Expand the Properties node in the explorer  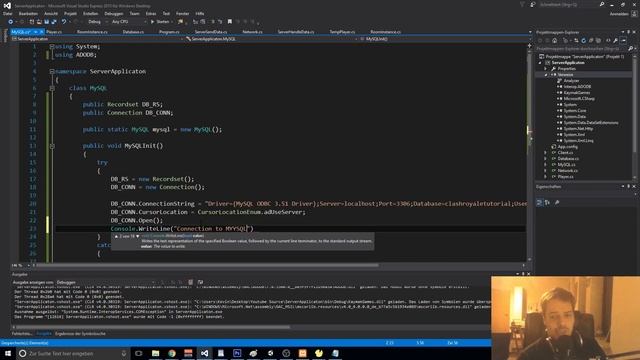click(546, 69)
